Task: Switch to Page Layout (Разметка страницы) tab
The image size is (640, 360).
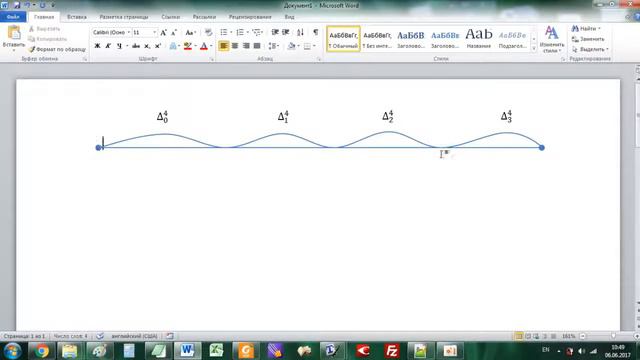Action: (124, 17)
